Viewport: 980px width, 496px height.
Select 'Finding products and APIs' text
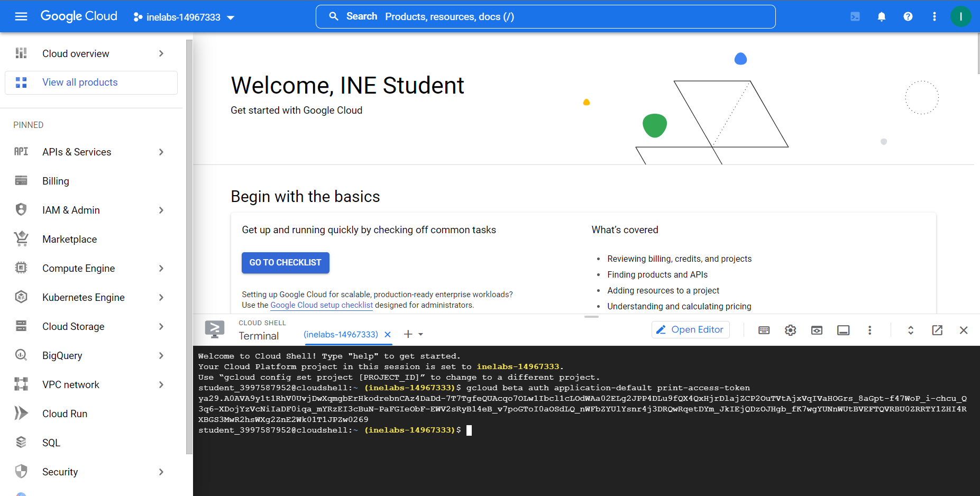point(657,275)
